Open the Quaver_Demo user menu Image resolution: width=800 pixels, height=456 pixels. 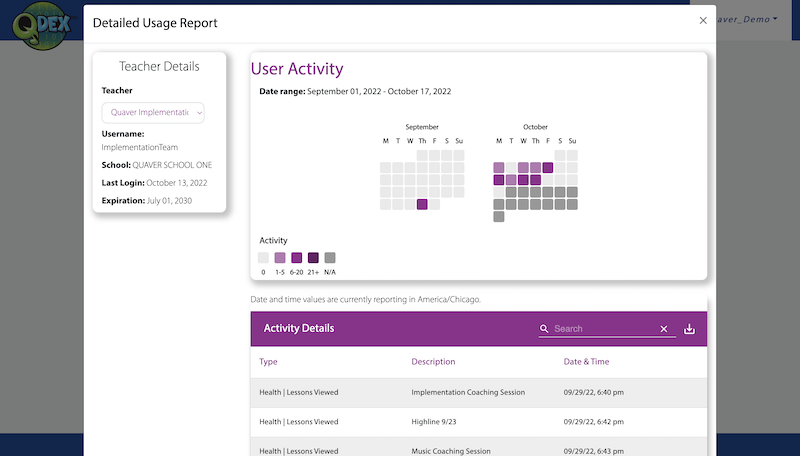[747, 19]
